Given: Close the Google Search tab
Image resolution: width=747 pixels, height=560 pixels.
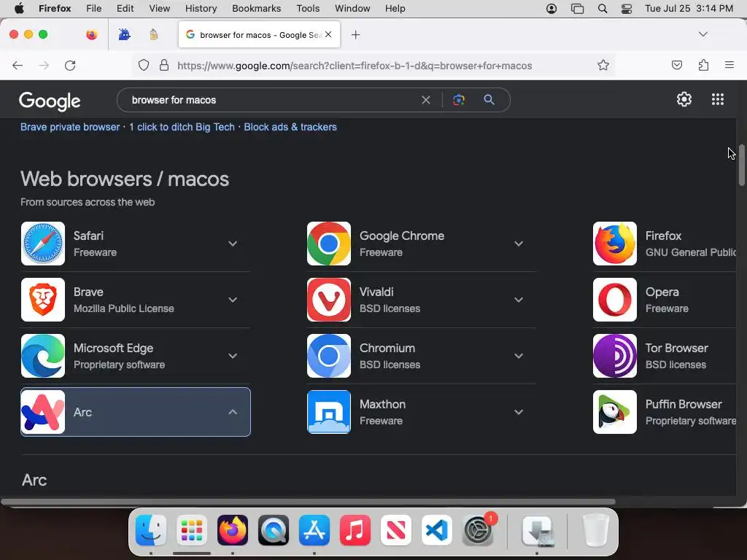Looking at the screenshot, I should click(x=328, y=34).
